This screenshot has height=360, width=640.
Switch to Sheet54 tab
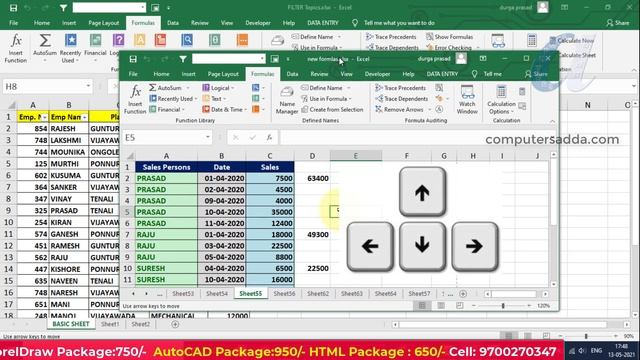click(217, 293)
